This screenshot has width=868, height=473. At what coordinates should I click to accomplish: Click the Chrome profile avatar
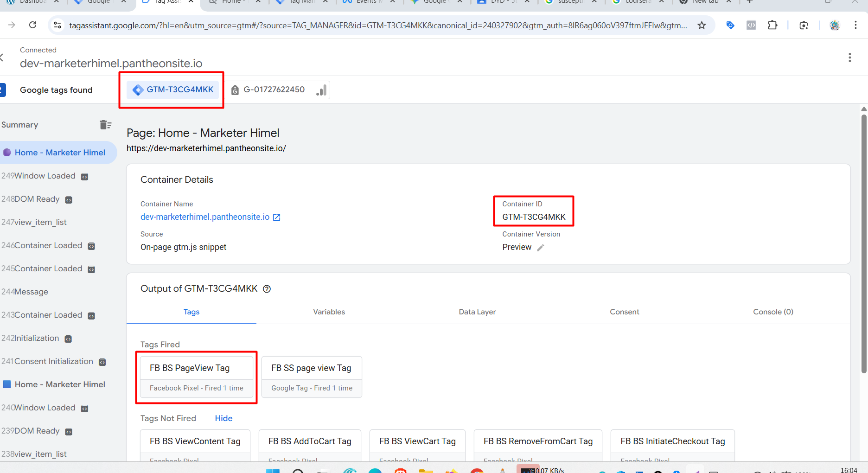coord(835,26)
